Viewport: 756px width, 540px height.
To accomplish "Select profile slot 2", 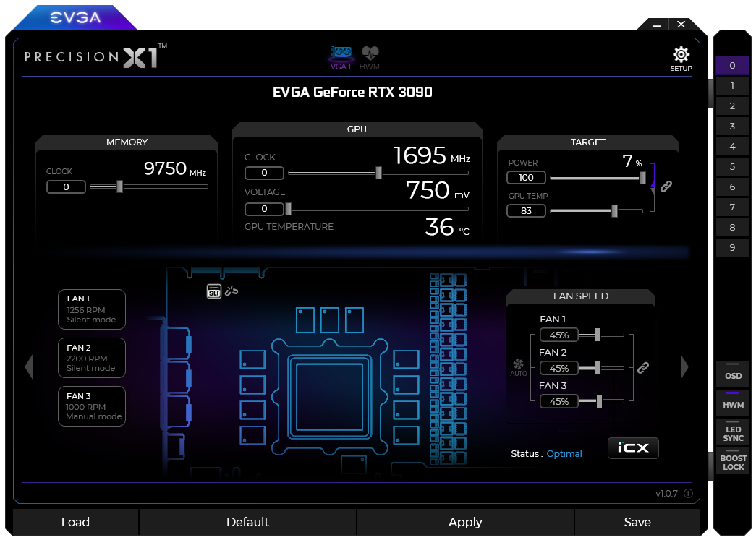I will (732, 106).
